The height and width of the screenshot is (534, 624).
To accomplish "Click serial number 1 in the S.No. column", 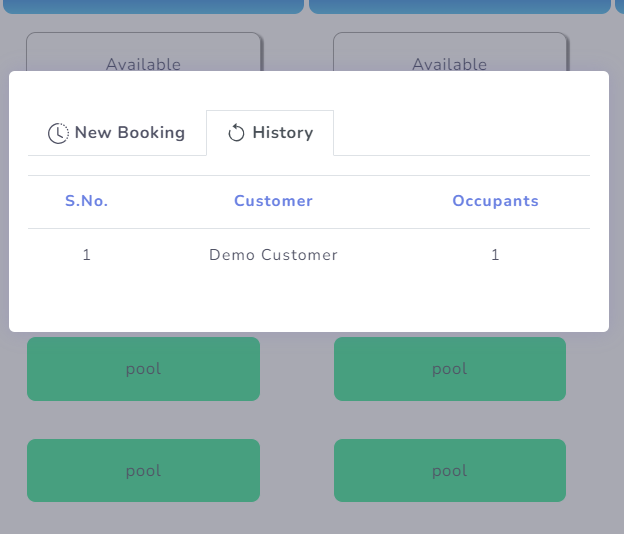I will click(x=87, y=255).
